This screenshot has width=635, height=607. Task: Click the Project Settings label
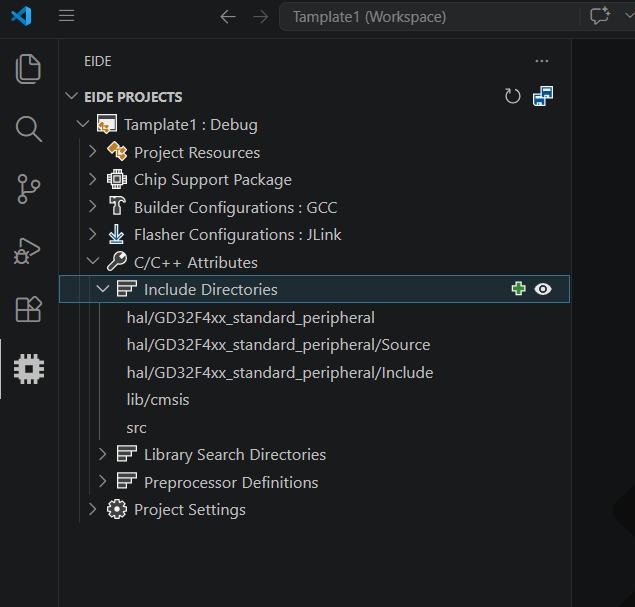pyautogui.click(x=190, y=510)
